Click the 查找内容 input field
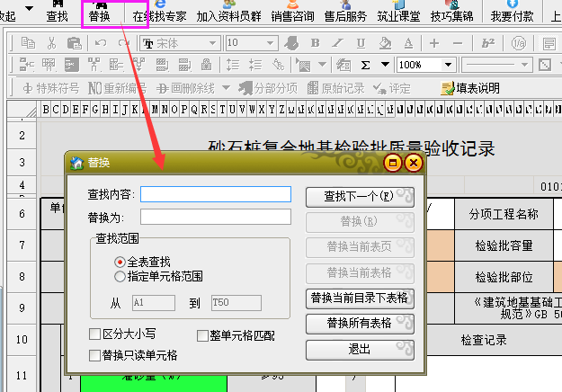Screen dimensions: 562x392 216,194
